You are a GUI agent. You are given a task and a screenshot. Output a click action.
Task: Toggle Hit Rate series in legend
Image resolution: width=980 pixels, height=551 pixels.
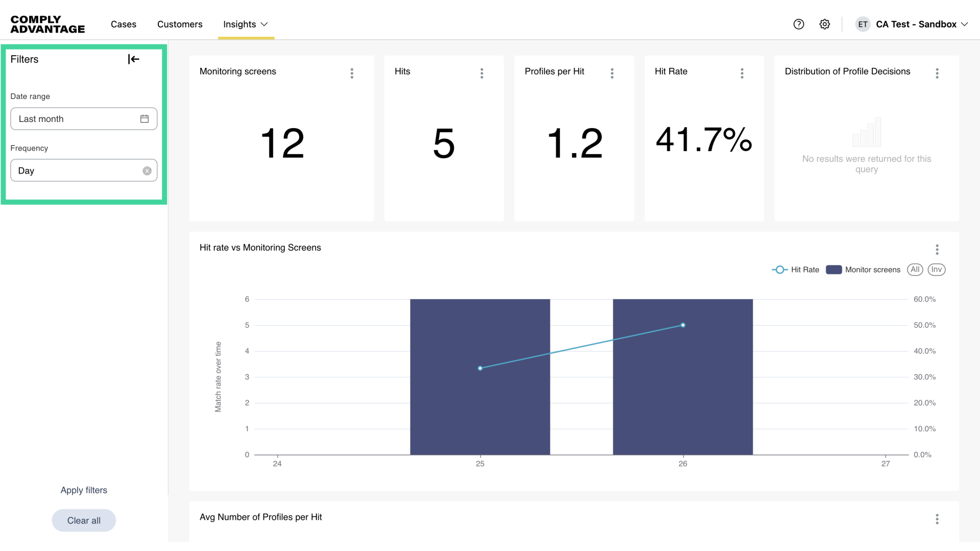796,270
